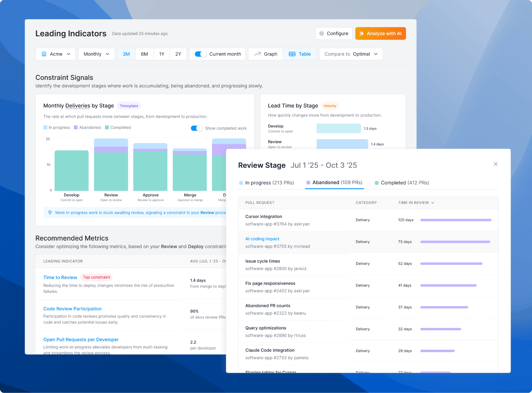Click the Acme building icon
Viewport: 532px width, 393px height.
pos(44,54)
